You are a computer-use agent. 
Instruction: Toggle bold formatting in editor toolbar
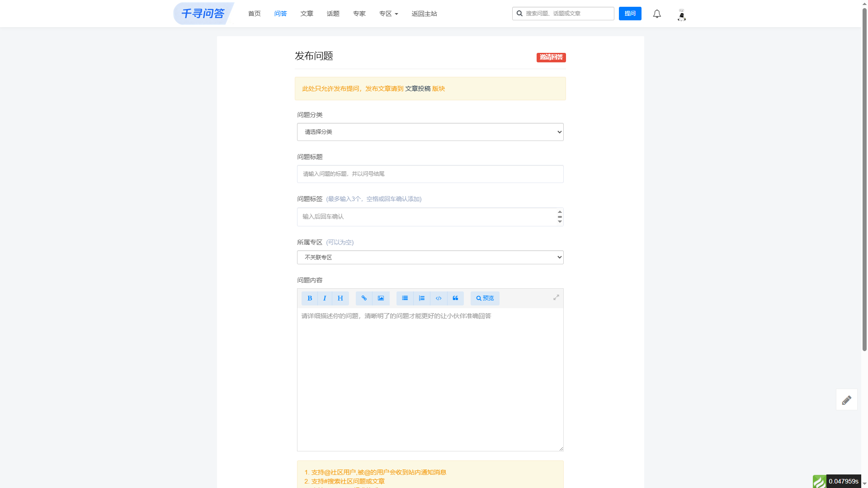point(310,298)
